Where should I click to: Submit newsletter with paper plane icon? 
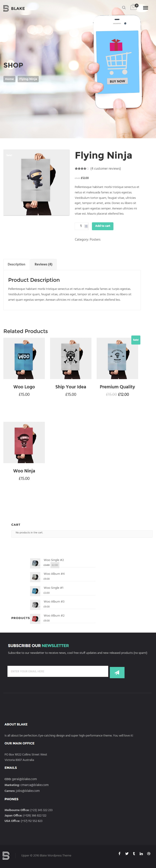(117, 673)
